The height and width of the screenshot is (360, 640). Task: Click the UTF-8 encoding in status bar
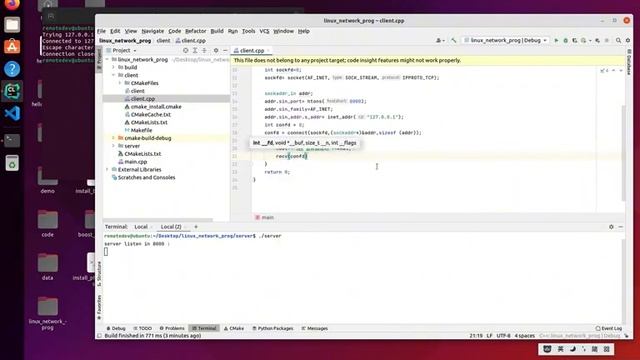503,336
